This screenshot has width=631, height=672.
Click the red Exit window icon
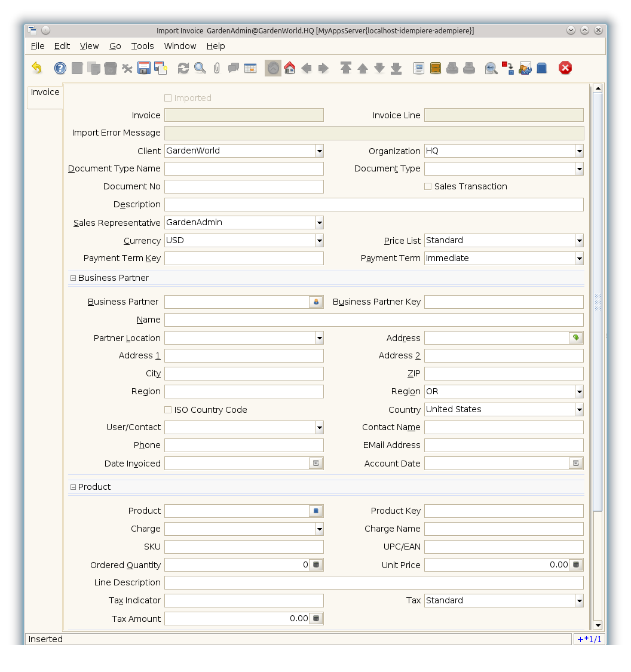click(565, 68)
